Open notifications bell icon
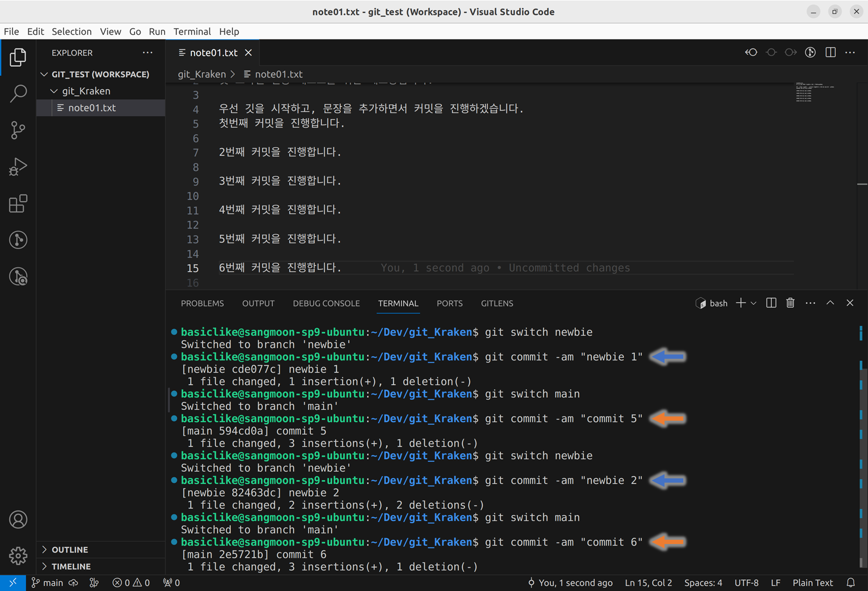This screenshot has height=591, width=868. coord(851,583)
